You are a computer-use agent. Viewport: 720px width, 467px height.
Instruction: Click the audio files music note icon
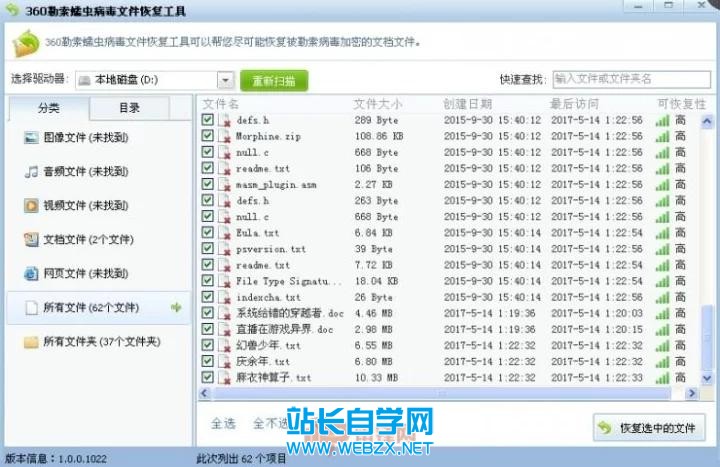click(31, 171)
